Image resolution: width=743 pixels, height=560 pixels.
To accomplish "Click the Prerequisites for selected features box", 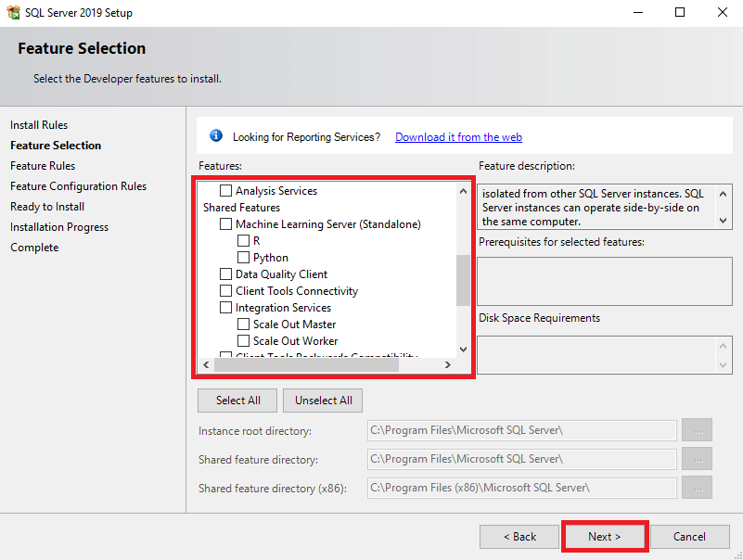I will (605, 282).
